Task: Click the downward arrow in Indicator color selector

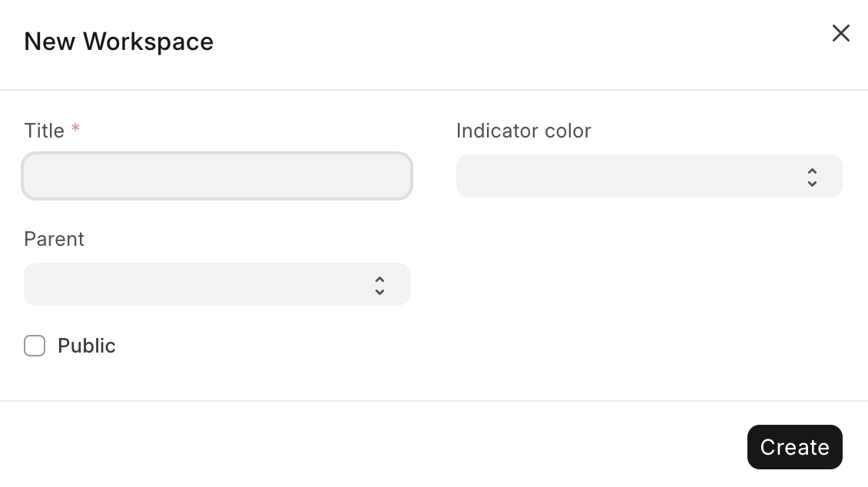Action: click(x=812, y=184)
